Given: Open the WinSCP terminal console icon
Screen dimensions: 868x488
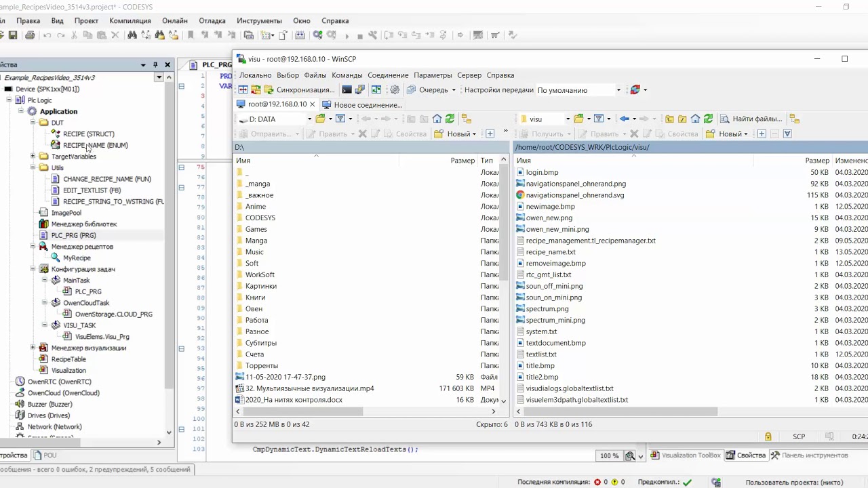Looking at the screenshot, I should tap(347, 89).
